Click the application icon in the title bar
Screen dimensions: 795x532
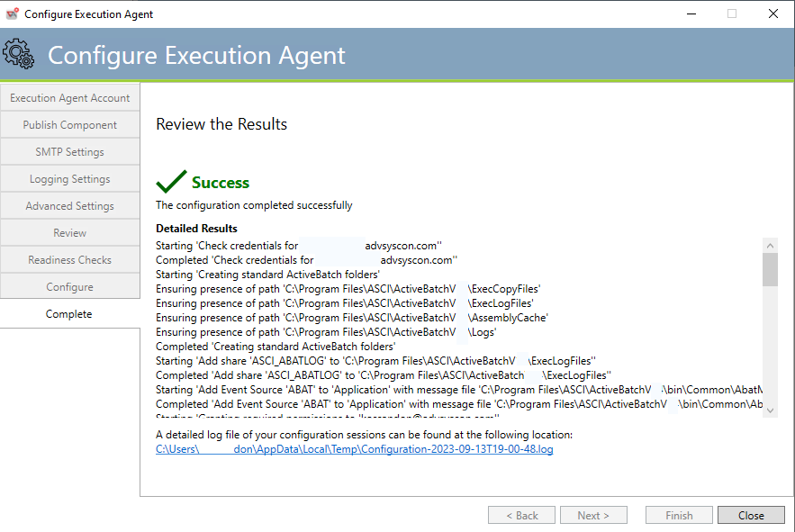click(x=13, y=14)
